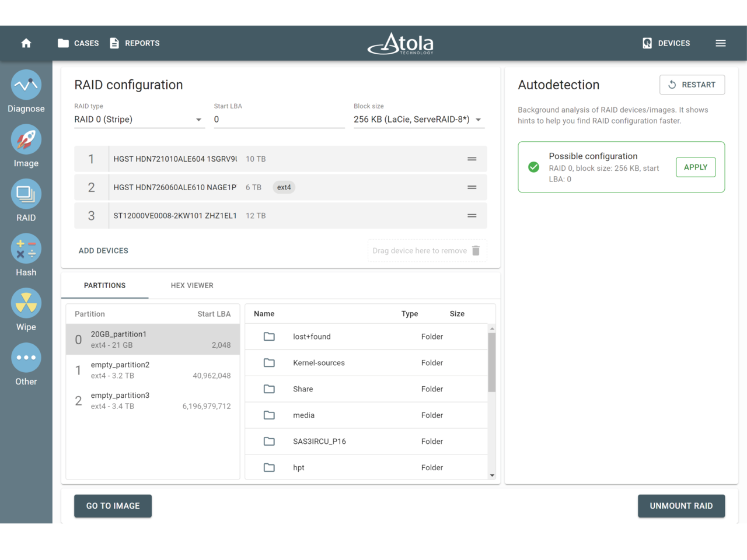
Task: Click the SAS3IRCU_P16 folder name
Action: click(x=319, y=442)
